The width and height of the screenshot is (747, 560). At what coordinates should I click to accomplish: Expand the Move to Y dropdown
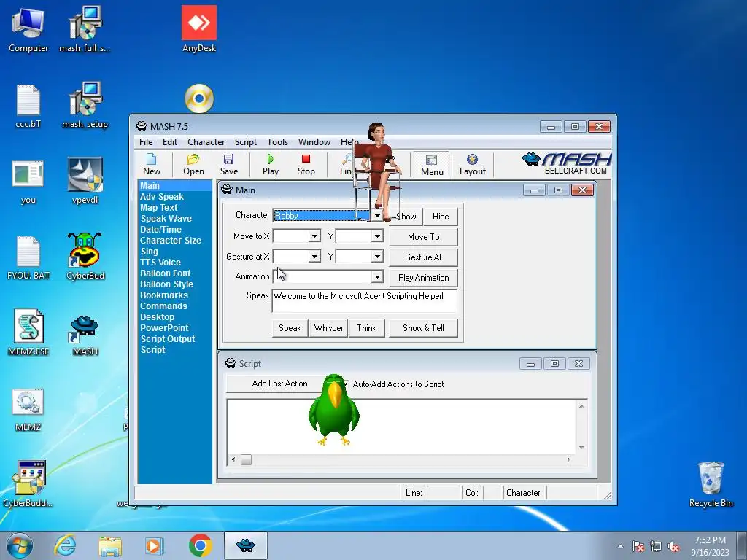pyautogui.click(x=377, y=236)
